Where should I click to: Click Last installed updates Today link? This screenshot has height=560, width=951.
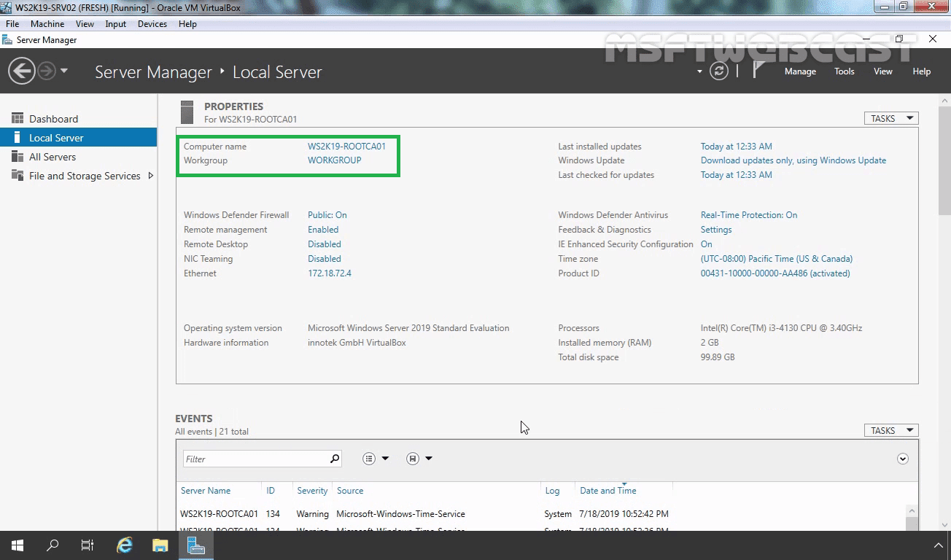click(736, 147)
